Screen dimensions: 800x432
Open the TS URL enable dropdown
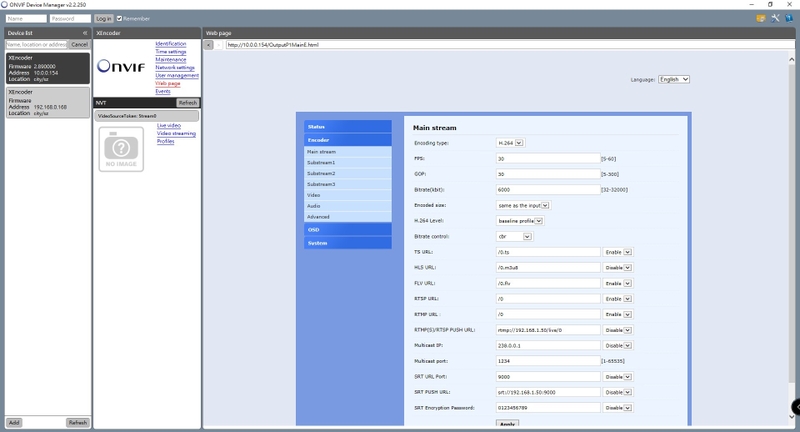click(x=618, y=252)
